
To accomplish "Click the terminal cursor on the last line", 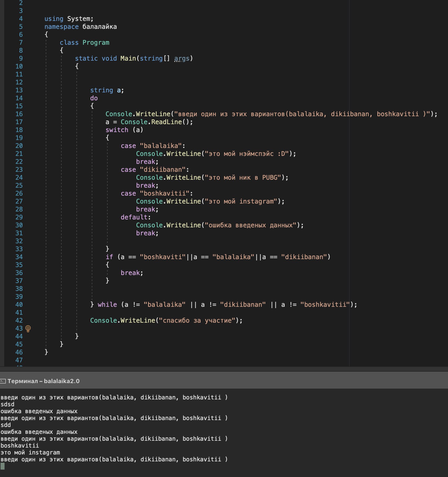I will (x=2, y=466).
